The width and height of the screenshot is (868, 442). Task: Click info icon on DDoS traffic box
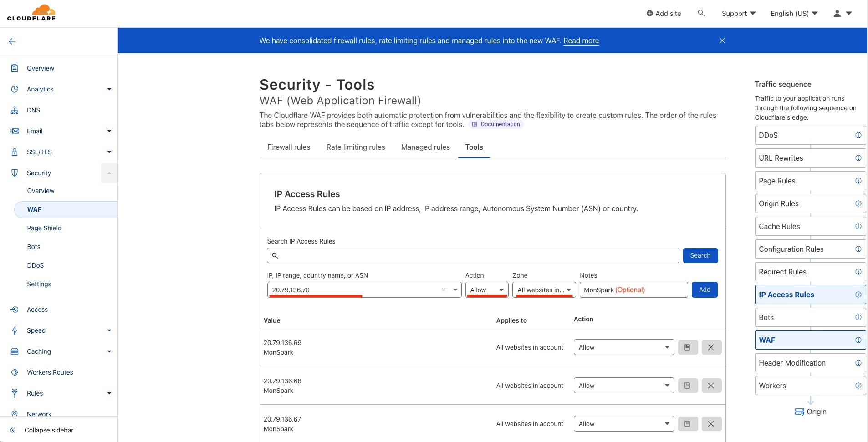[858, 135]
